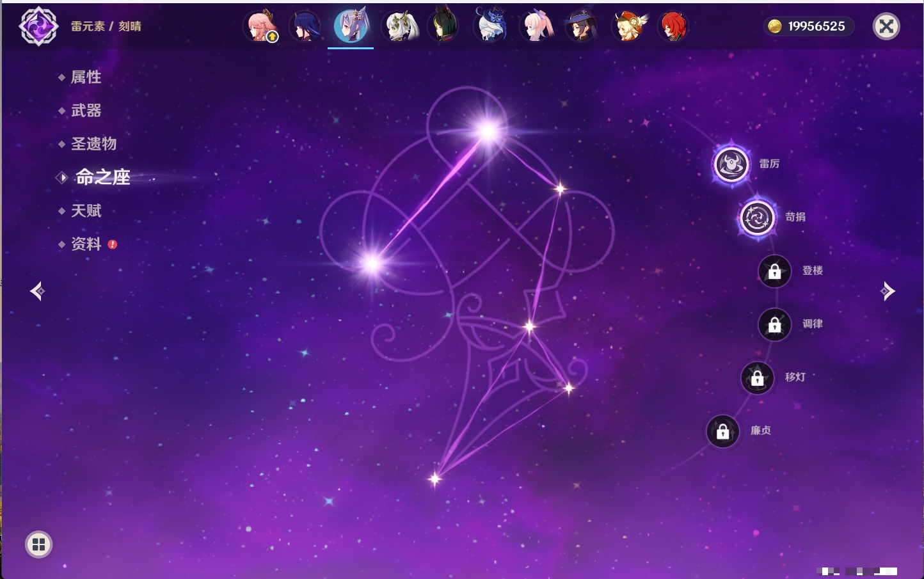
Task: Select the Raiden Shogun dark-purple-haired avatar
Action: [305, 27]
